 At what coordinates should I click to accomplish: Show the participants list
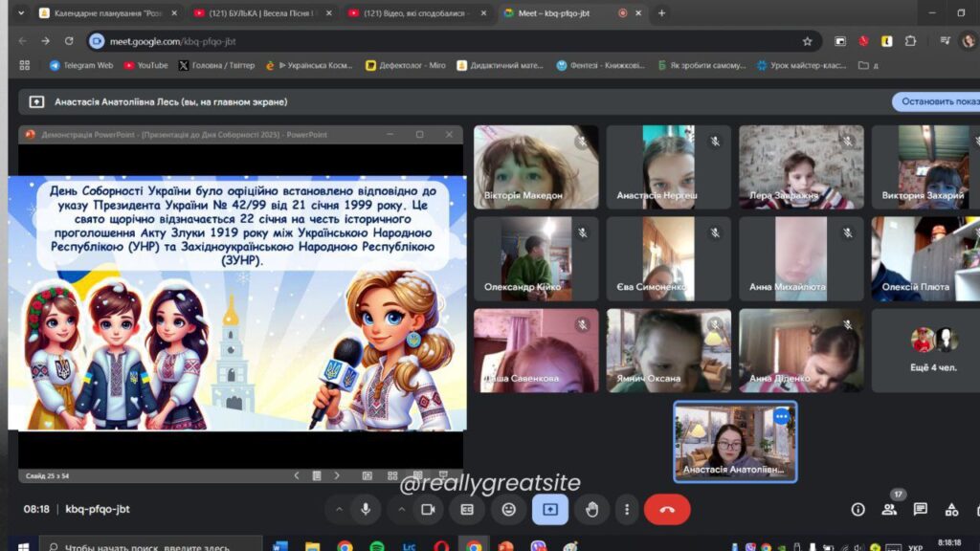pos(889,510)
